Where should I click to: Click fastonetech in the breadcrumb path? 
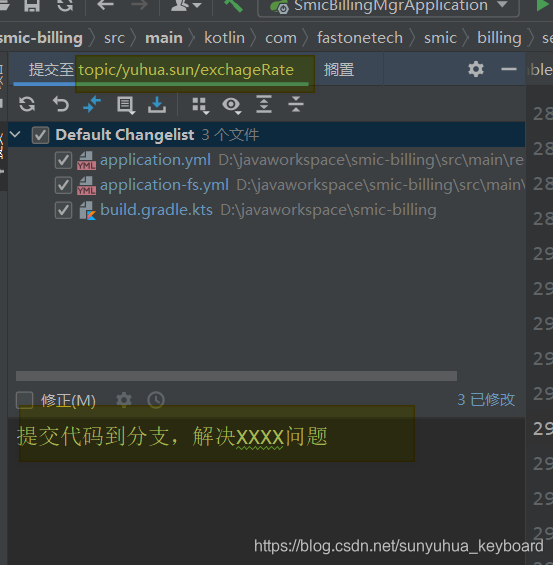(360, 38)
